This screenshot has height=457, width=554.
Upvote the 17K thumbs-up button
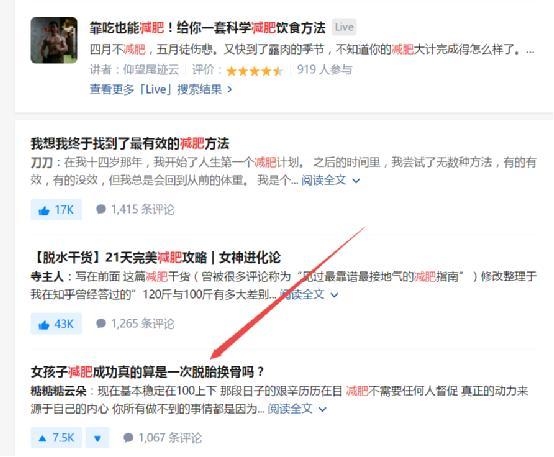(x=56, y=210)
